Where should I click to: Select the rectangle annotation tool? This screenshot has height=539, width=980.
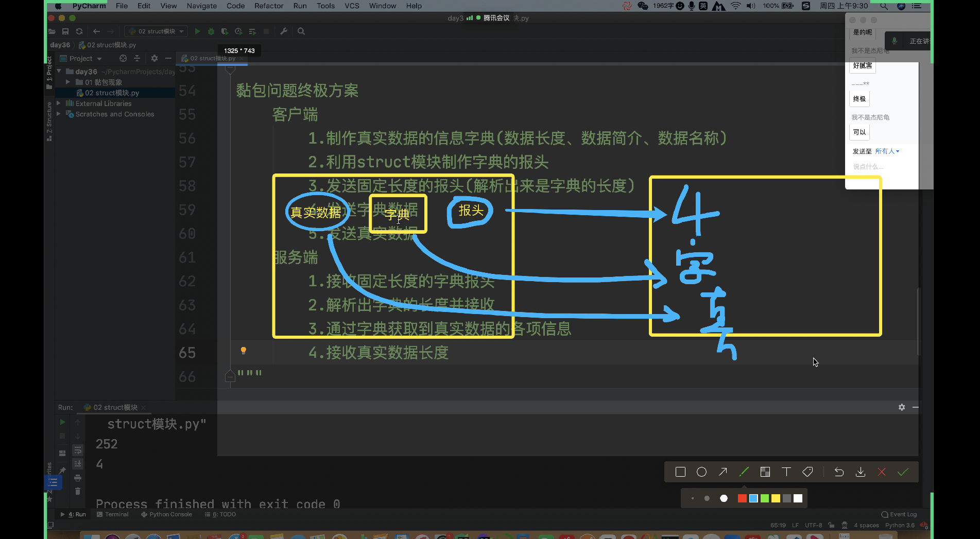(680, 472)
